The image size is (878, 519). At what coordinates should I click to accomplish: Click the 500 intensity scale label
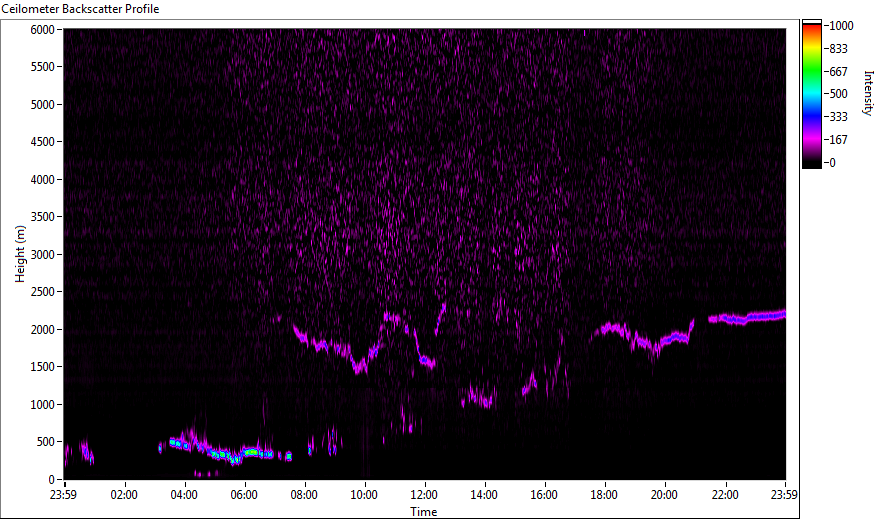(838, 93)
